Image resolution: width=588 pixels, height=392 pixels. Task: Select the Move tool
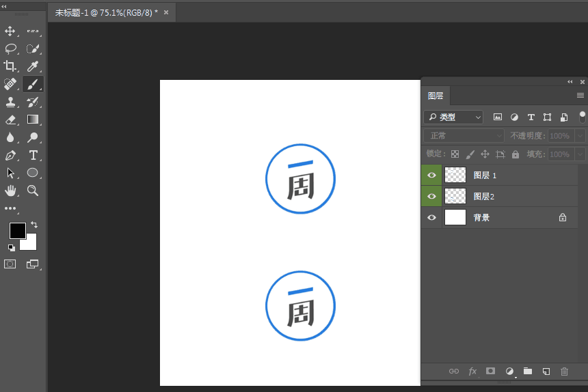pyautogui.click(x=10, y=31)
